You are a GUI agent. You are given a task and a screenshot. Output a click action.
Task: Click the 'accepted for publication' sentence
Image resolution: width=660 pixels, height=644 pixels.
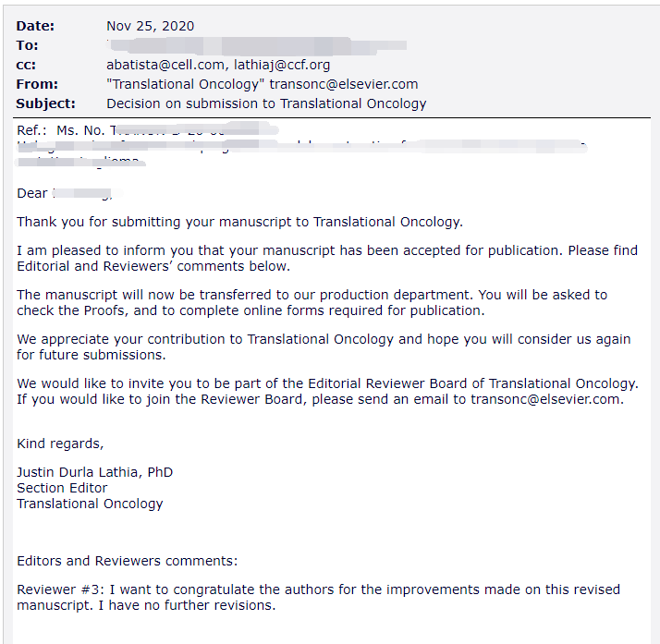coord(327,259)
